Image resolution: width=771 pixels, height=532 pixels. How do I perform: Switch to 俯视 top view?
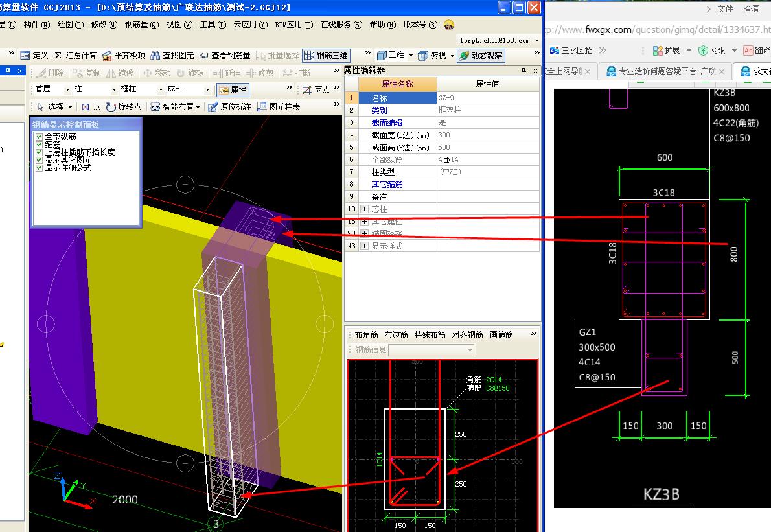pyautogui.click(x=433, y=56)
